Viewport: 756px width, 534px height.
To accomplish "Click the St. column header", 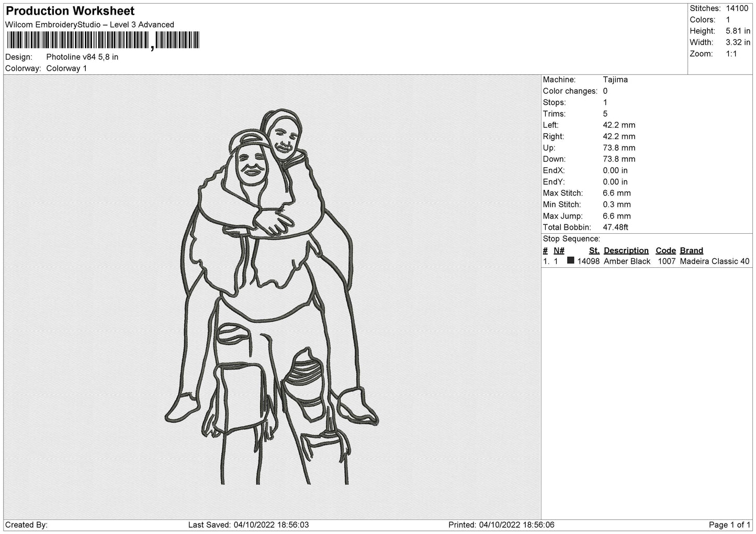I will 594,251.
